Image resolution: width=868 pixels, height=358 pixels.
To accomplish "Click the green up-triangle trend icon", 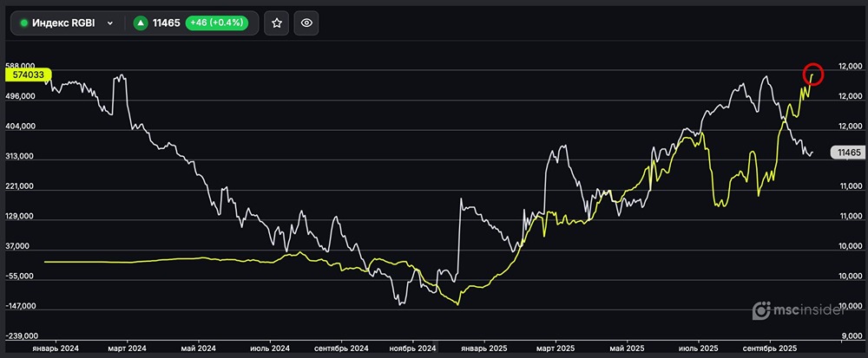I will (140, 23).
